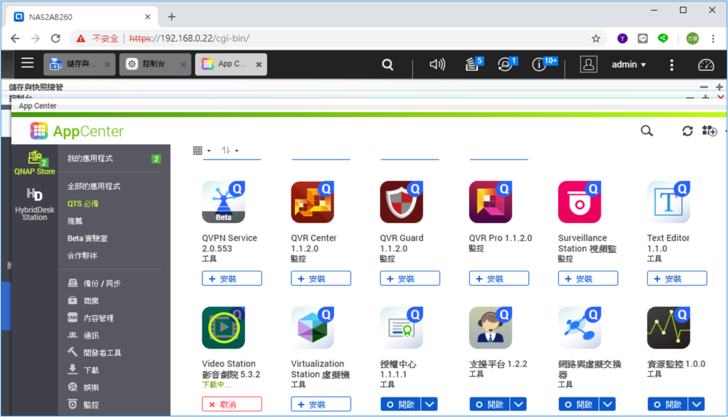
Task: Install QVR Center with 安裝 button
Action: point(321,279)
